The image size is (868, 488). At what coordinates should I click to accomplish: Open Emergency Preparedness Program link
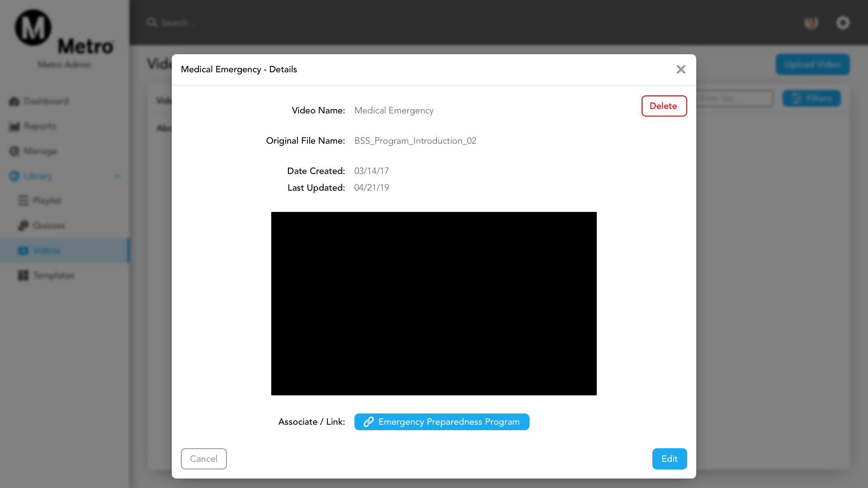point(442,422)
